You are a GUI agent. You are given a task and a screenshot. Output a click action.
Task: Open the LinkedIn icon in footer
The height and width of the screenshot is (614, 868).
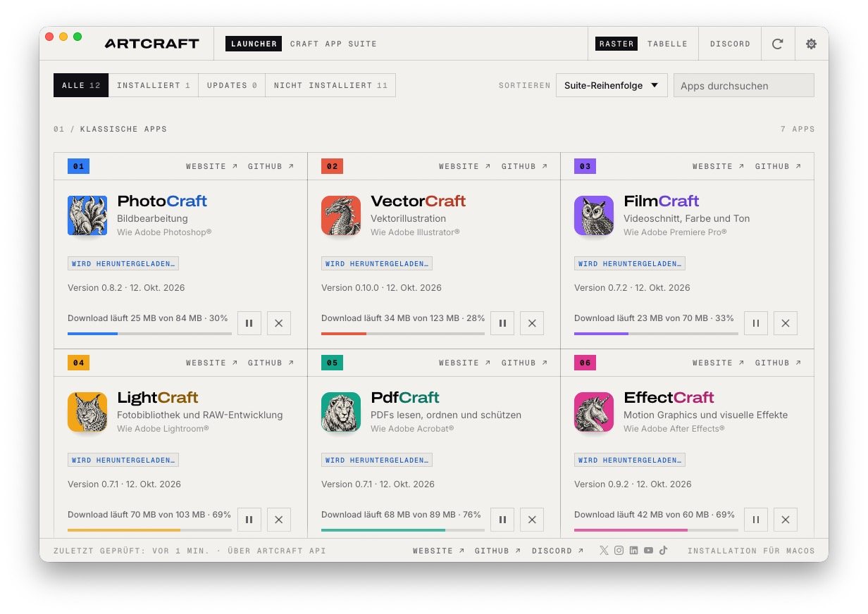(633, 551)
